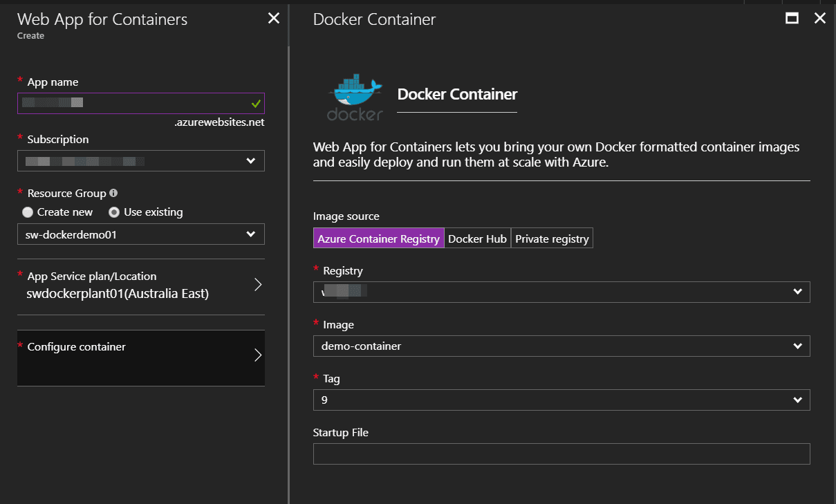Click the Resource Group info icon
The height and width of the screenshot is (504, 836).
click(113, 194)
